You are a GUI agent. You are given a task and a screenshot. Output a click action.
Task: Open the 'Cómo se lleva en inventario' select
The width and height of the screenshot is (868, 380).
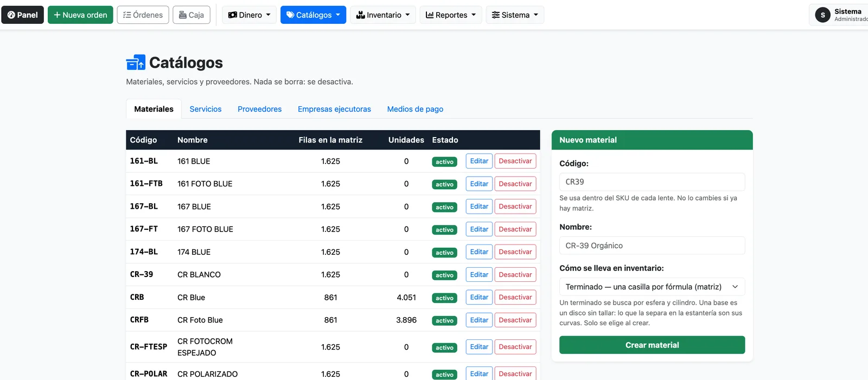point(652,287)
